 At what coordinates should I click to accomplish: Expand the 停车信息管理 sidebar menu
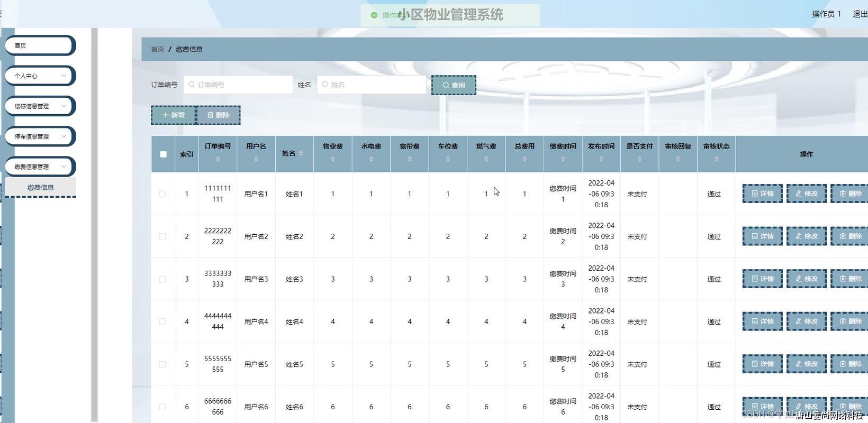40,136
